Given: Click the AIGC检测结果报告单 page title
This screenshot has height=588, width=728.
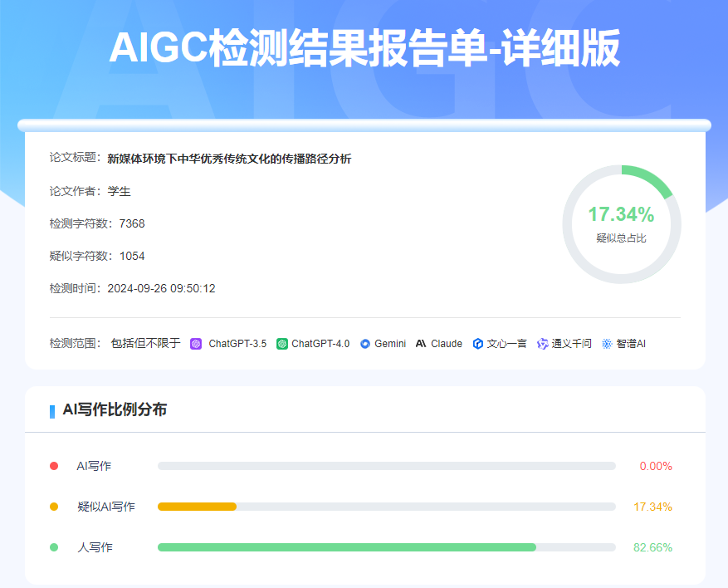Looking at the screenshot, I should [364, 49].
